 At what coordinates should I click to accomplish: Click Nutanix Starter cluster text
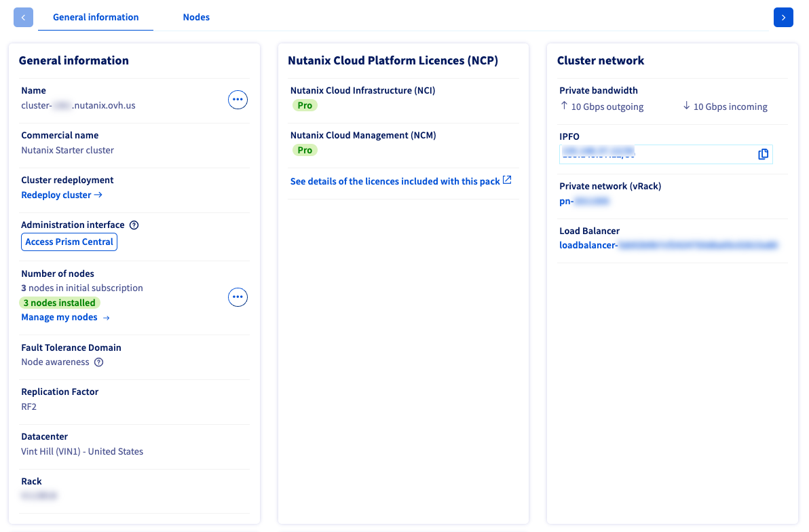tap(68, 150)
